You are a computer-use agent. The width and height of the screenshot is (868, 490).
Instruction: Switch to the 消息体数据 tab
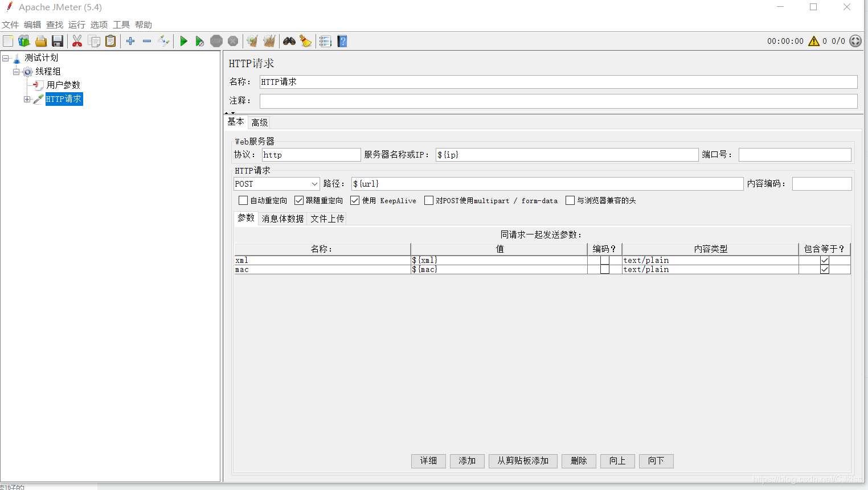tap(282, 219)
